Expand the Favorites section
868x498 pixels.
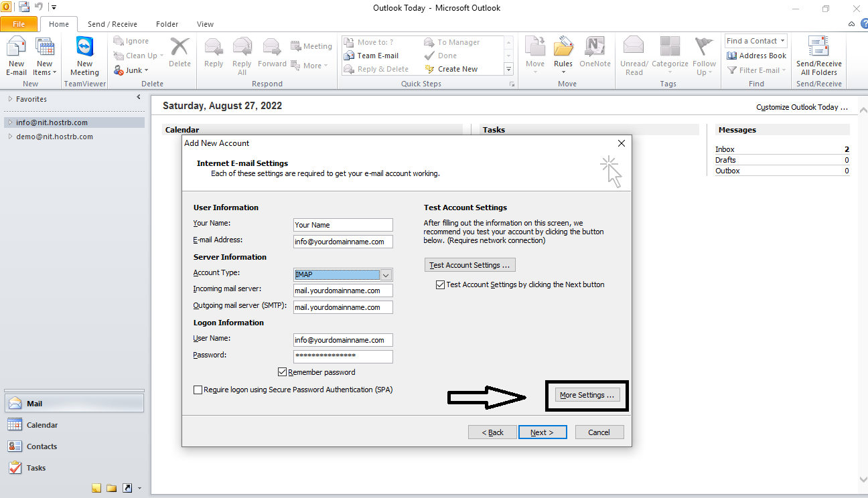(x=10, y=99)
